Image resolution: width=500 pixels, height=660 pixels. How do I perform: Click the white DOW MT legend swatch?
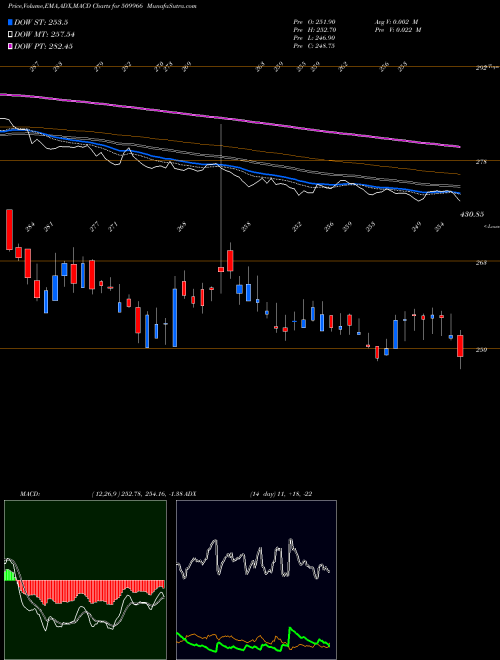[x=10, y=34]
